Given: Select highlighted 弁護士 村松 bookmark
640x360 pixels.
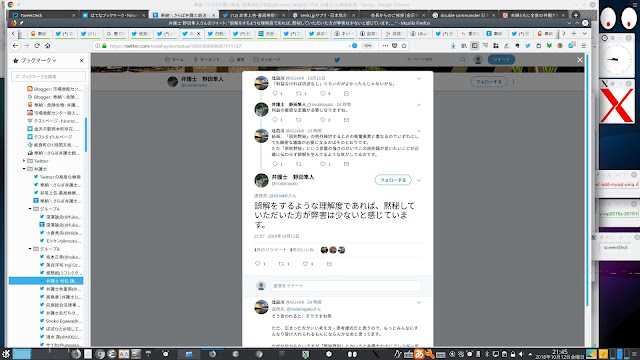Looking at the screenshot, I should [46, 281].
